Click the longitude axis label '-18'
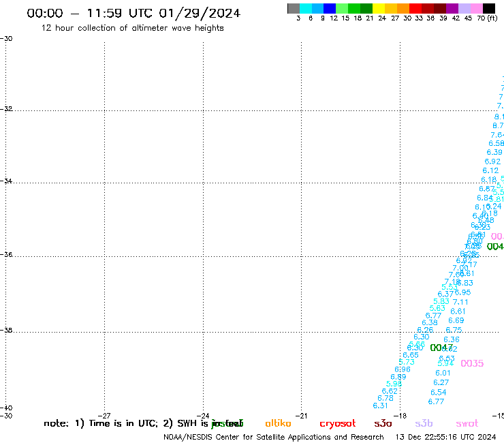 [400, 416]
